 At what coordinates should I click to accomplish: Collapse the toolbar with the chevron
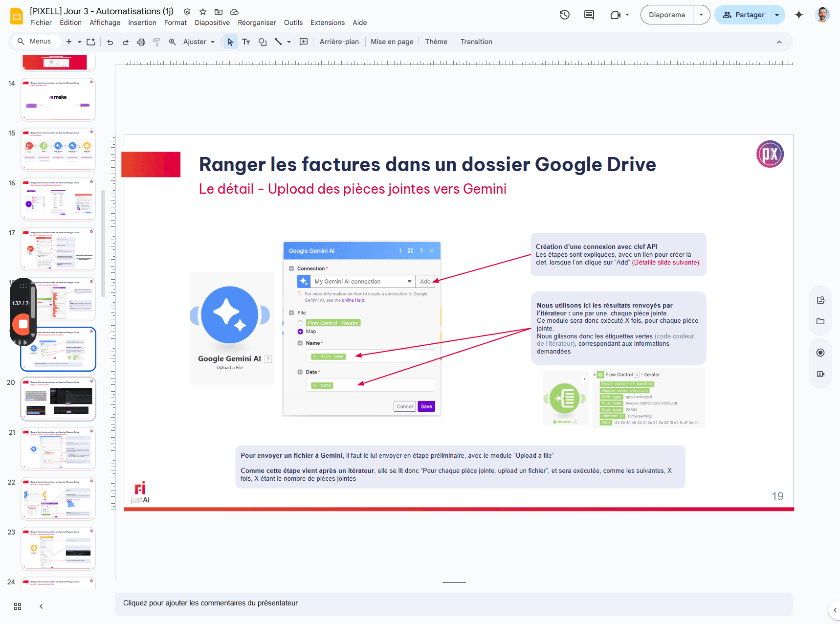(779, 42)
